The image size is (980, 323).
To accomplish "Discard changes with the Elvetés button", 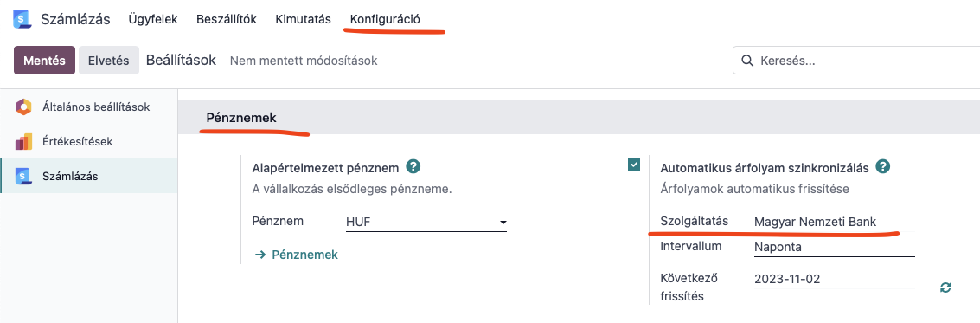I will coord(109,61).
